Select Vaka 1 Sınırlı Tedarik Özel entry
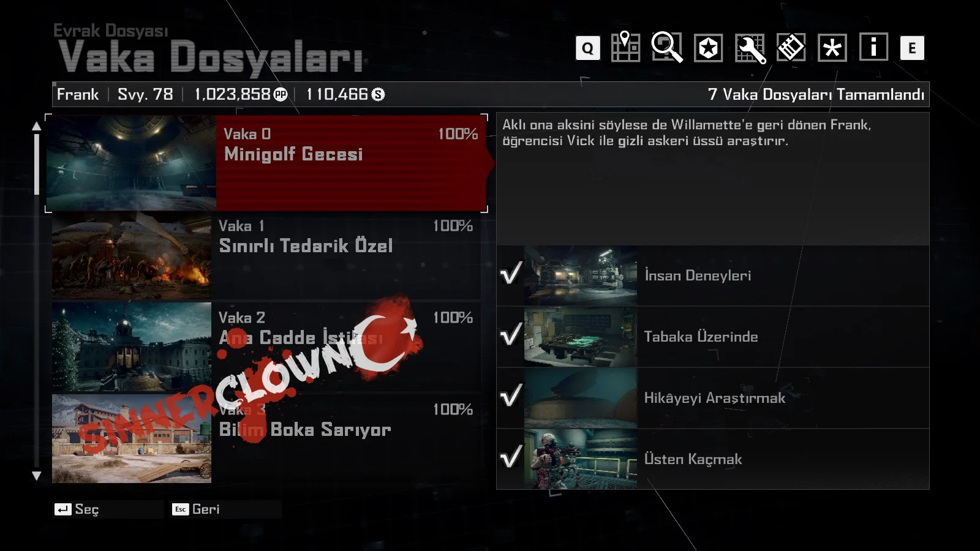This screenshot has width=980, height=551. coord(266,255)
